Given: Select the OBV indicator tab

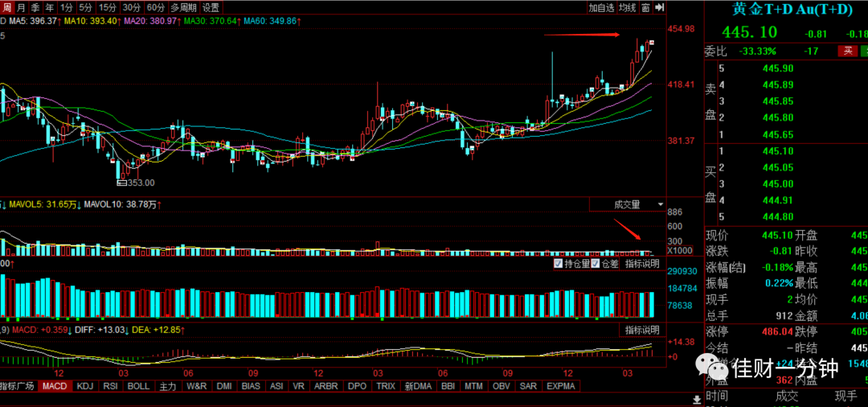Looking at the screenshot, I should tap(502, 386).
